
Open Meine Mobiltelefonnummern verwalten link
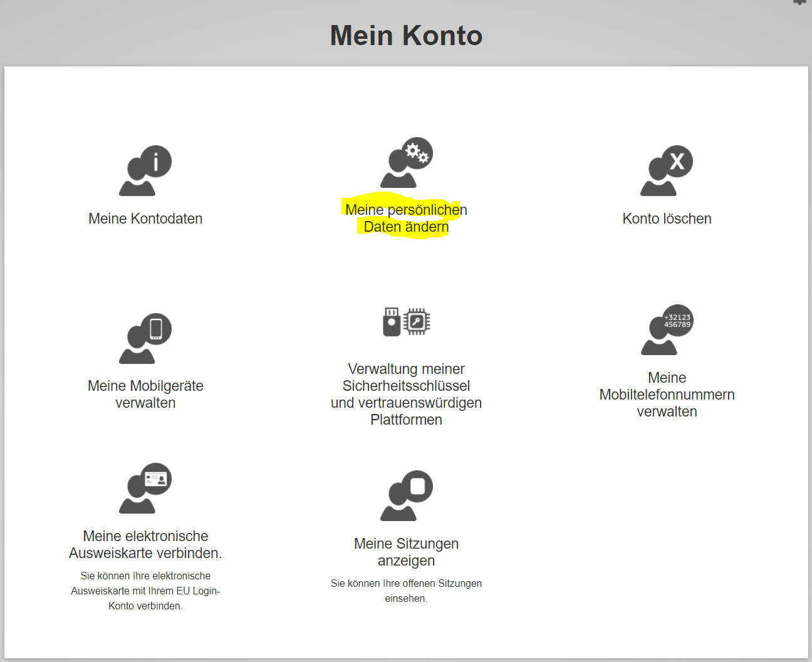(x=667, y=395)
